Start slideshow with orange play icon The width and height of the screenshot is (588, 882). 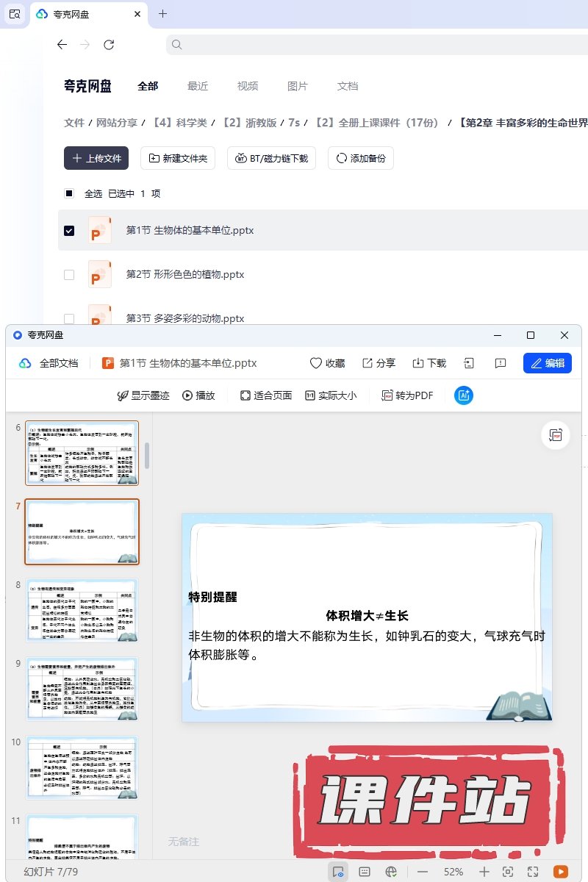click(561, 872)
